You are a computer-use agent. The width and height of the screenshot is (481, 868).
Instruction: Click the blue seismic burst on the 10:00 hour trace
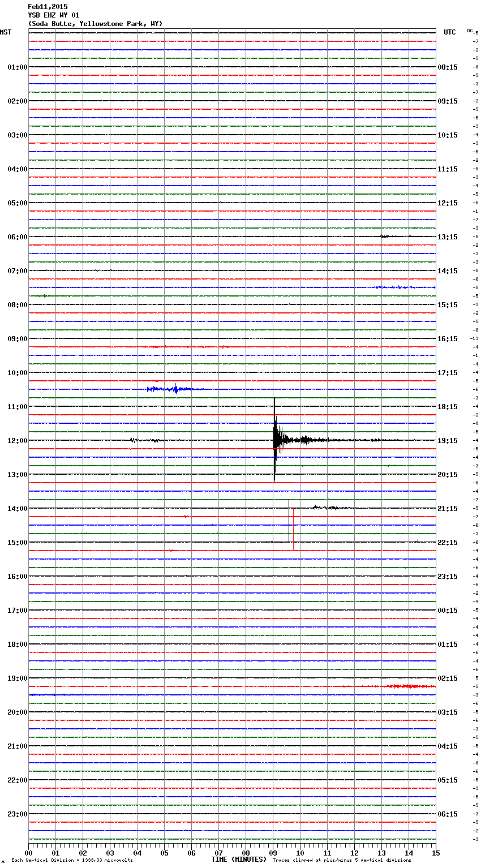[174, 389]
